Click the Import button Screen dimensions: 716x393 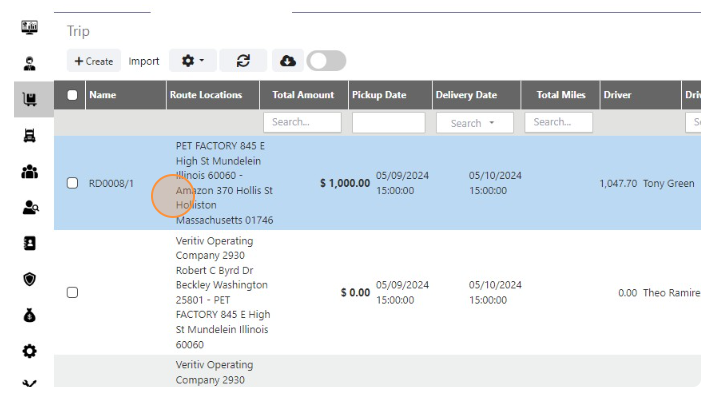144,61
